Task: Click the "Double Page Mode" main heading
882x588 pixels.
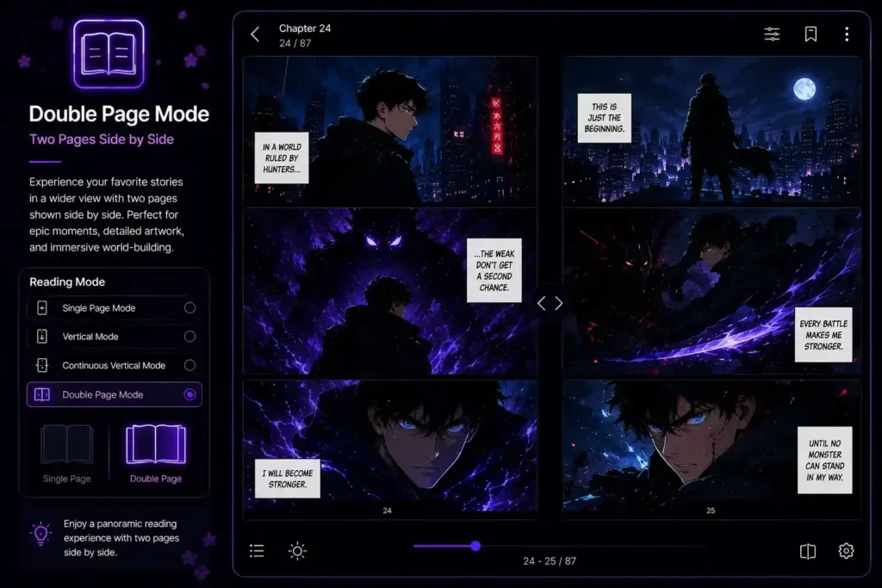Action: [119, 115]
